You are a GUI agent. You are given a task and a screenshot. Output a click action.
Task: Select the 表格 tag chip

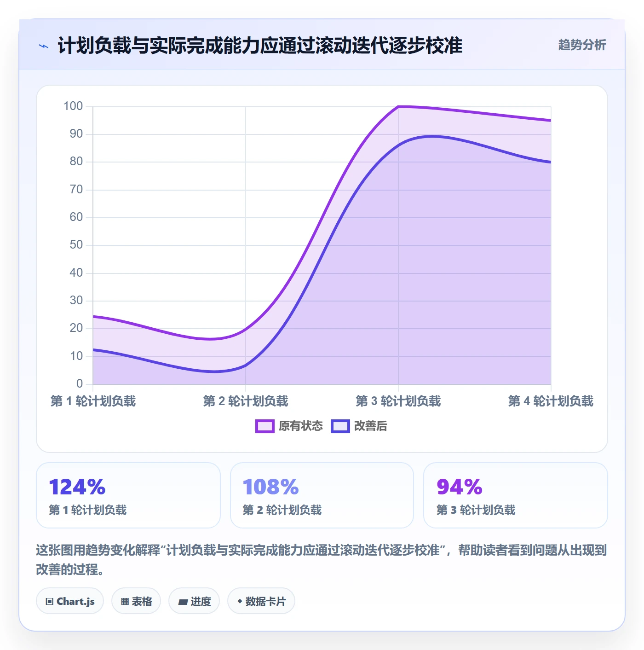click(136, 601)
